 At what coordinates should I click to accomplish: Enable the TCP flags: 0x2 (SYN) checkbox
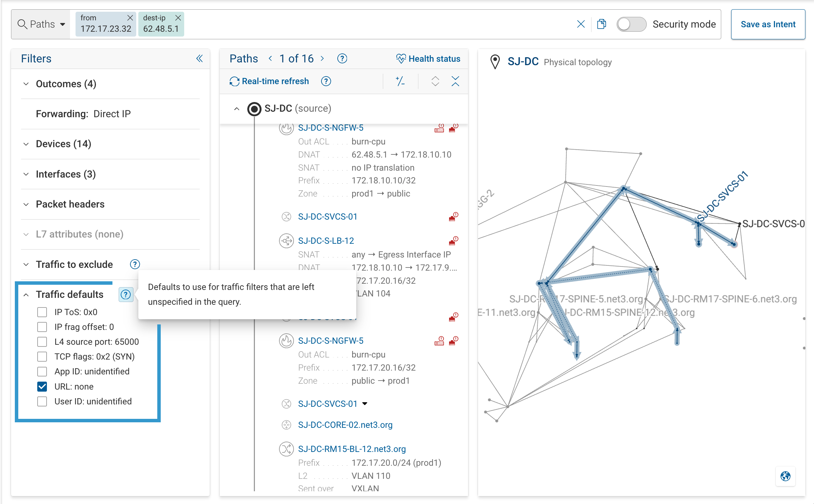pos(42,356)
